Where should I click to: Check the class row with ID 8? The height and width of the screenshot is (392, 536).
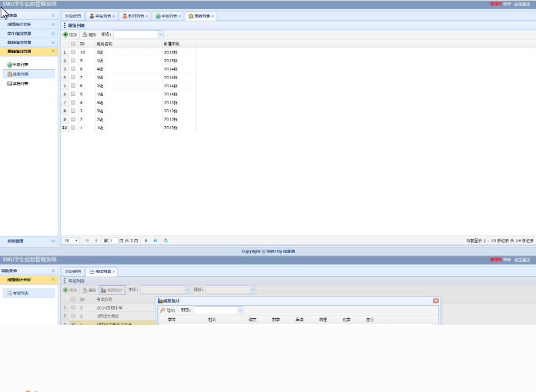[73, 68]
